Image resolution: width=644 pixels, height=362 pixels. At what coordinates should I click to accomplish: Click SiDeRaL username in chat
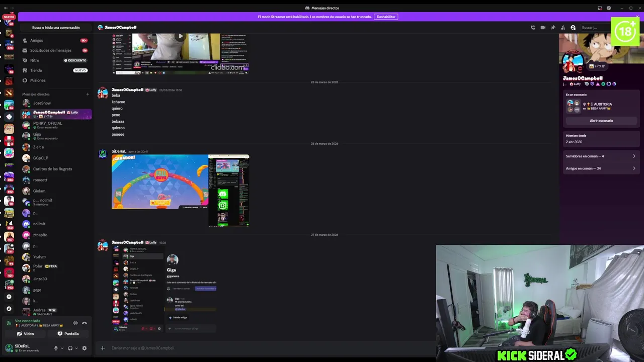tap(119, 151)
